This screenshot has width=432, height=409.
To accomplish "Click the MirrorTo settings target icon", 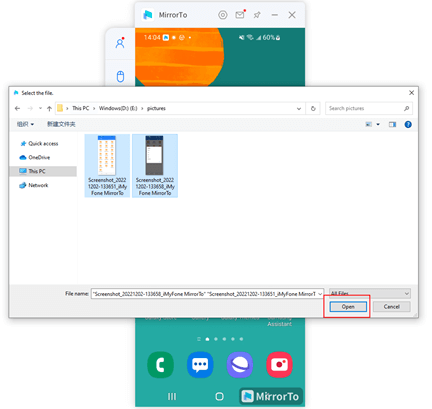I will 223,15.
